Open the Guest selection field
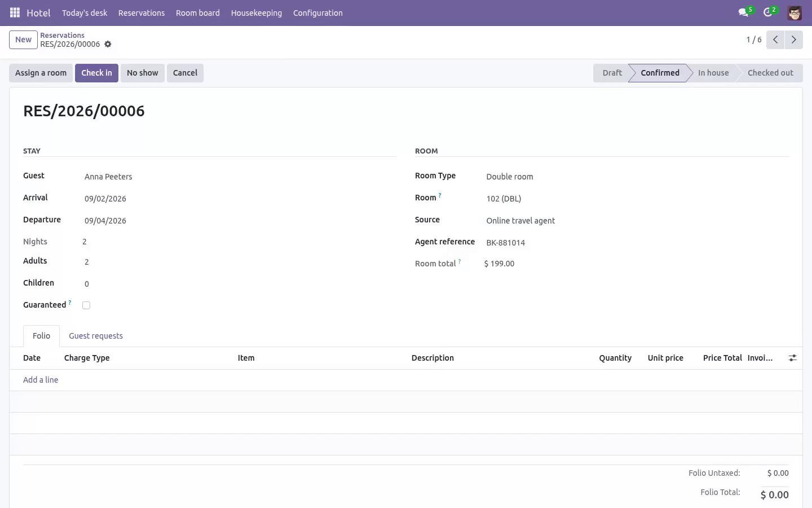 [240, 177]
